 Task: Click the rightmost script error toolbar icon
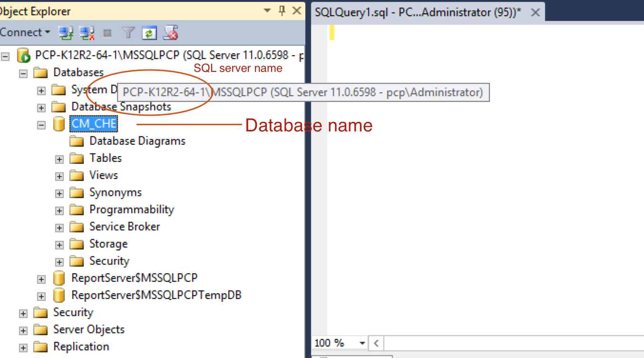[x=170, y=32]
